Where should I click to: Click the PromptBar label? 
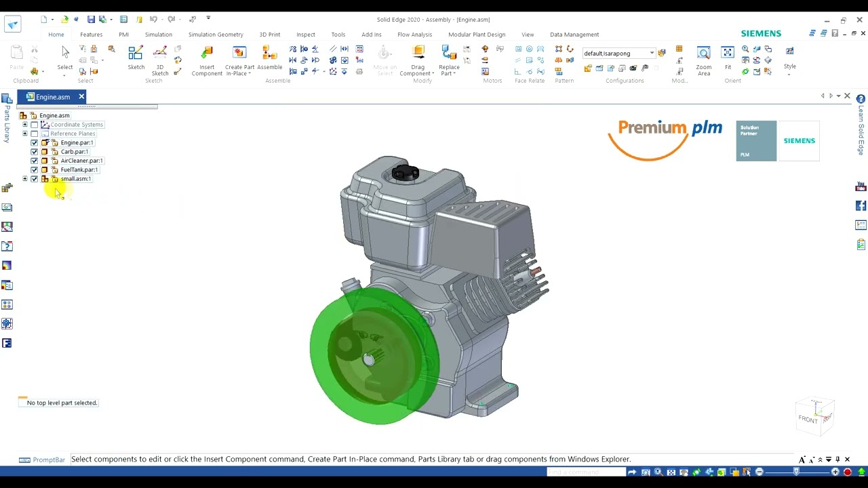[x=49, y=460]
